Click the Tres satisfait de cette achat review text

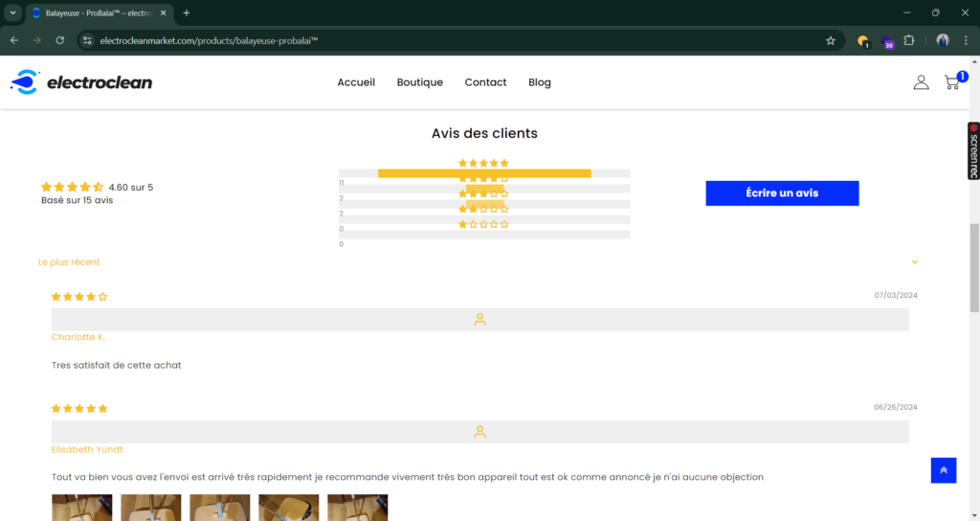pos(116,365)
